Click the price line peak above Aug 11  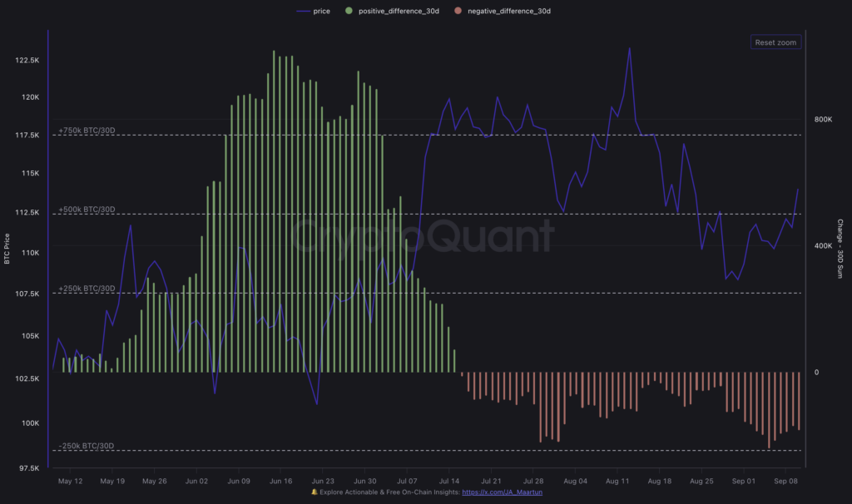click(630, 52)
